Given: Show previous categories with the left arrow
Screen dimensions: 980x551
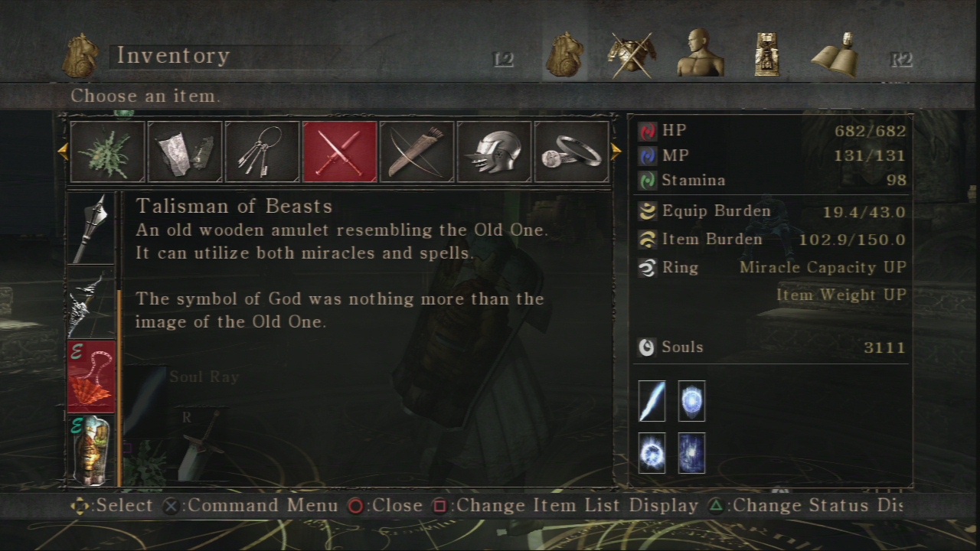Looking at the screenshot, I should pyautogui.click(x=63, y=152).
